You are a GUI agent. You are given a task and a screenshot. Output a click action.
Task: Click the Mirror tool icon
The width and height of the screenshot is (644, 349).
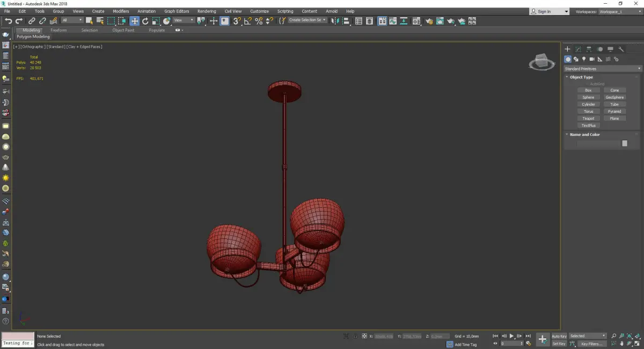335,21
